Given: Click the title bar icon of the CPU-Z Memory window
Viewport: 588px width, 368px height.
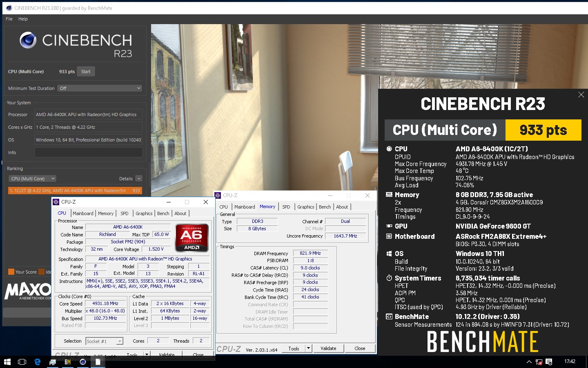Looking at the screenshot, I should coord(218,195).
